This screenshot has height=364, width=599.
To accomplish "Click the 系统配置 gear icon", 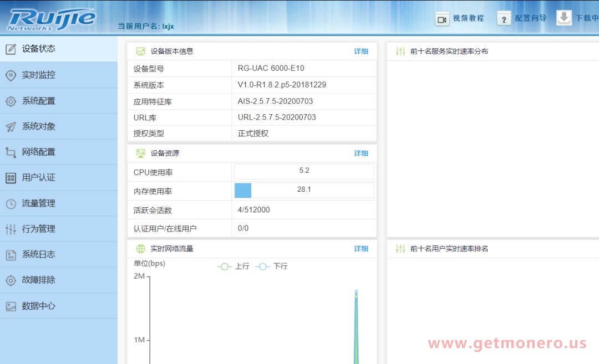I will (x=11, y=101).
